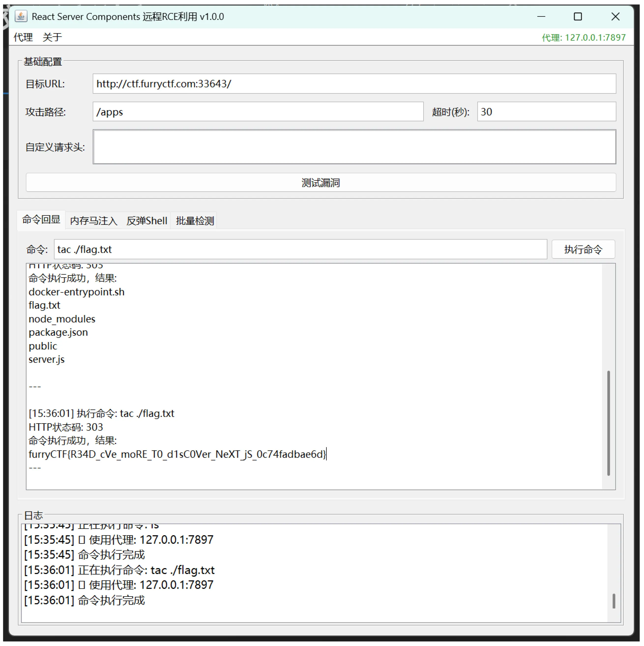Switch to the 内存马注入 tab
The width and height of the screenshot is (644, 646).
[94, 221]
